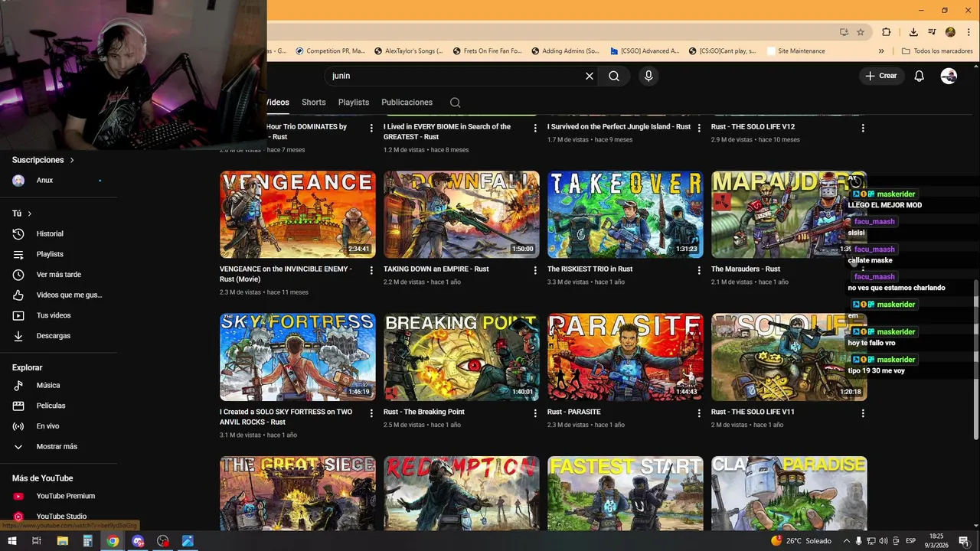Install app via address bar monitor icon
The height and width of the screenshot is (551, 980).
pos(844,32)
